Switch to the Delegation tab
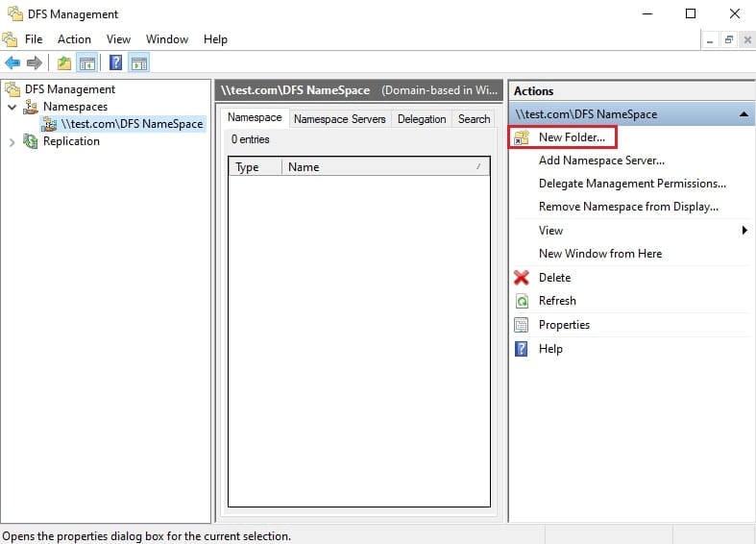The width and height of the screenshot is (756, 544). 422,119
